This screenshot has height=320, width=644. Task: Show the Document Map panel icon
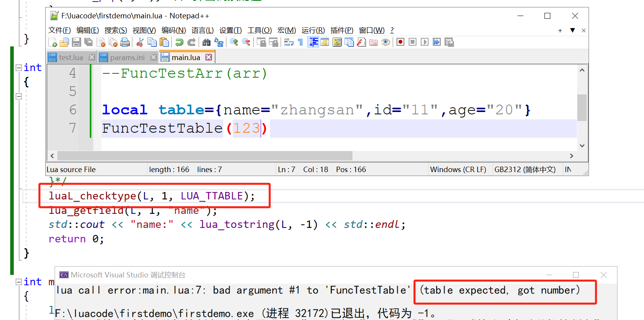(337, 42)
